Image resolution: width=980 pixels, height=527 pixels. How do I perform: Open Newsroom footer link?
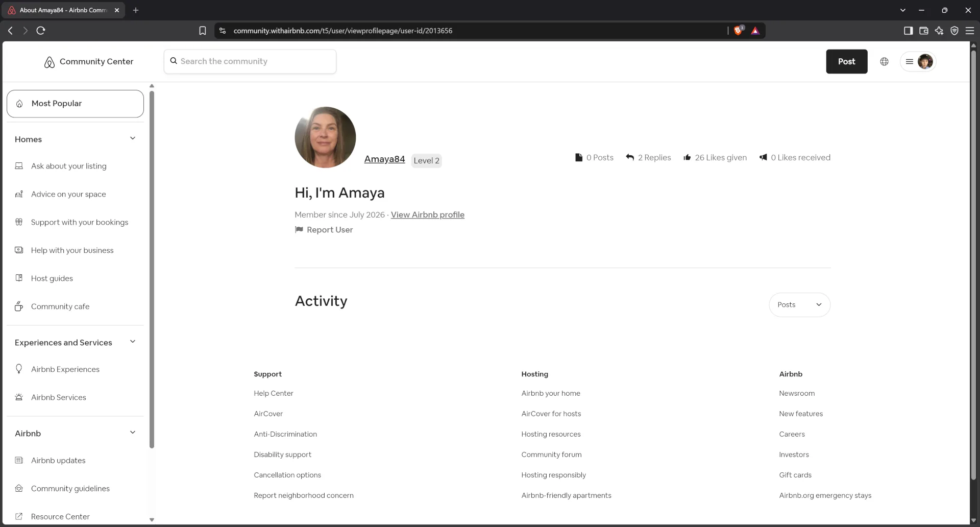click(x=797, y=393)
